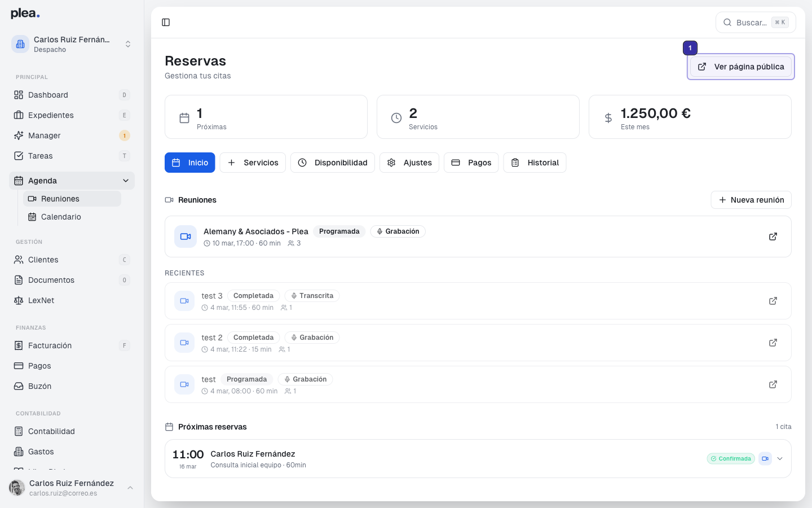Viewport: 812px width, 508px height.
Task: Click the test 3 video camera icon
Action: [184, 301]
